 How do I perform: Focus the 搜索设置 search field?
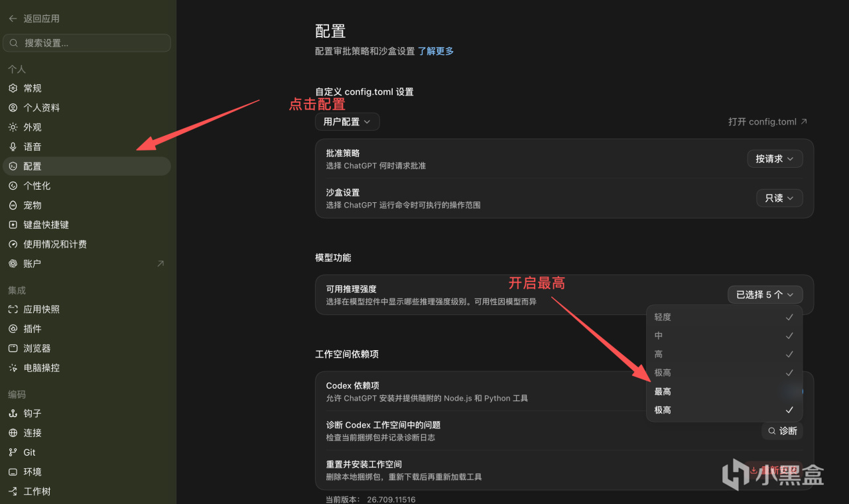pyautogui.click(x=87, y=43)
